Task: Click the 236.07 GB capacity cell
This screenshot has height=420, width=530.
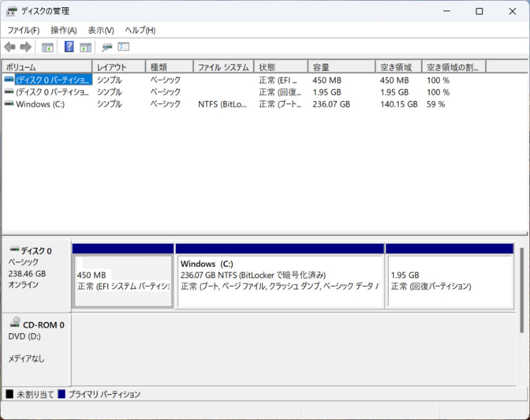Action: [x=331, y=104]
